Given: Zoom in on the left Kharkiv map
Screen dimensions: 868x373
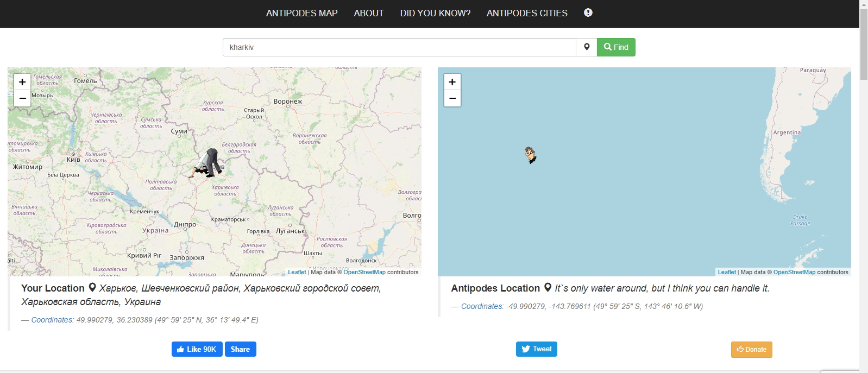Looking at the screenshot, I should tap(22, 82).
